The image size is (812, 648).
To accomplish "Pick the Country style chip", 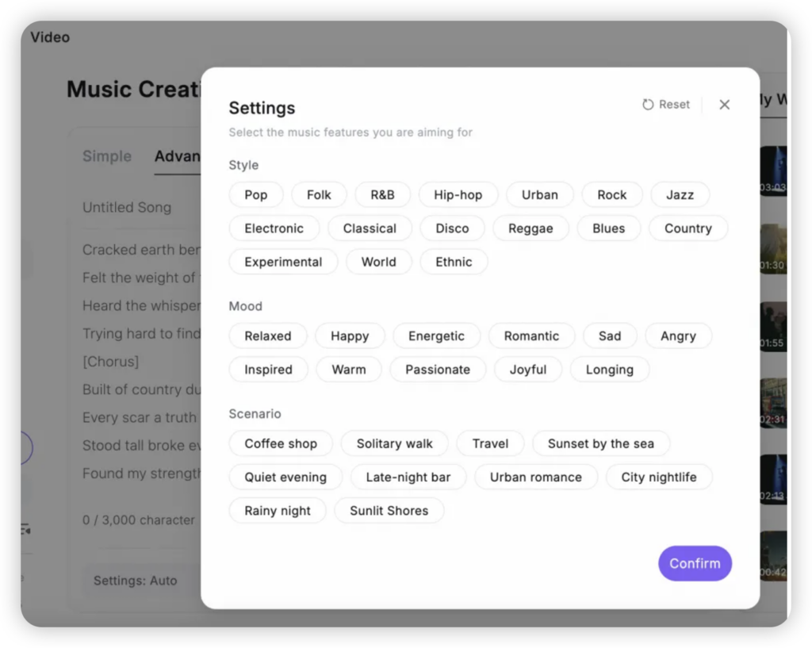I will [x=688, y=228].
